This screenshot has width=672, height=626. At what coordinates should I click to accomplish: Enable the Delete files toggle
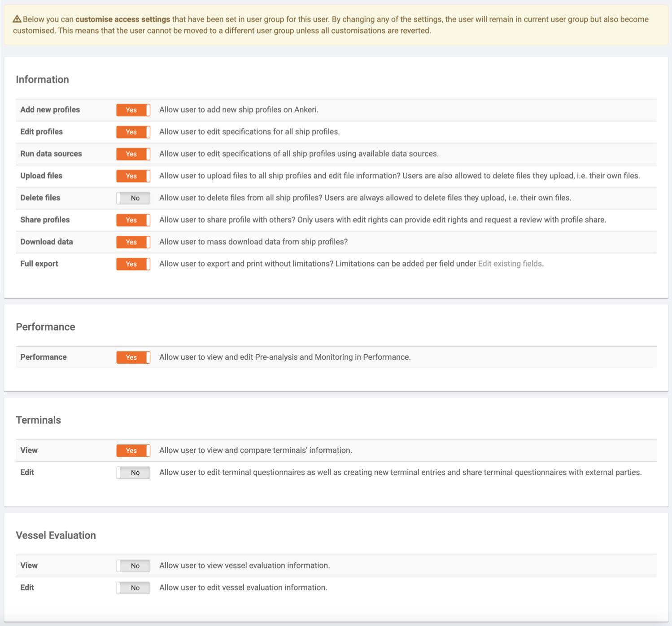[133, 198]
